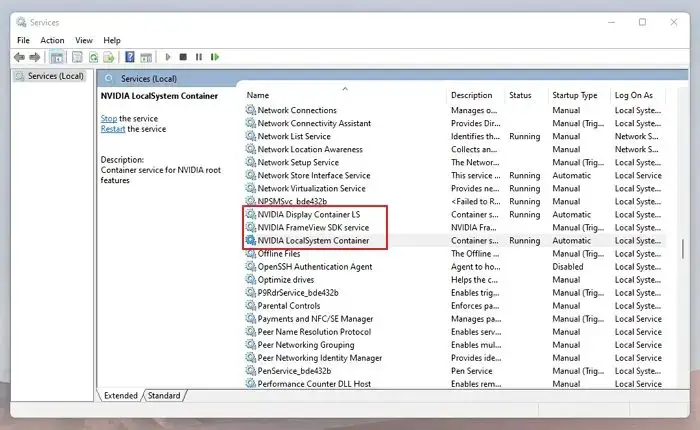
Task: Go forward using the toolbar Forward arrow
Action: point(34,57)
